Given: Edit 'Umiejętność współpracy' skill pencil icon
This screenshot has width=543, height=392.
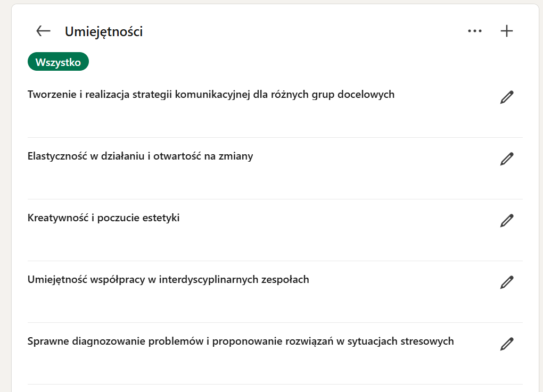Looking at the screenshot, I should coord(507,282).
